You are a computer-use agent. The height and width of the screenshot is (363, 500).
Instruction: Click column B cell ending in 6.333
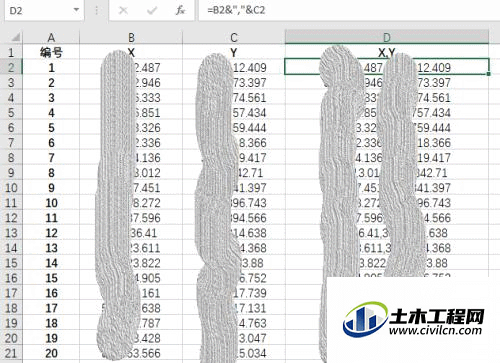click(x=131, y=97)
